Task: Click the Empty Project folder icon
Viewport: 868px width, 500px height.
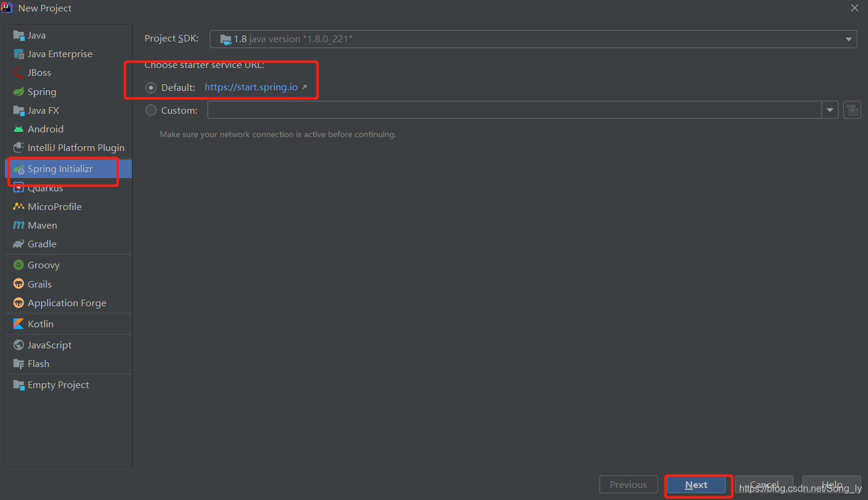Action: coord(18,384)
